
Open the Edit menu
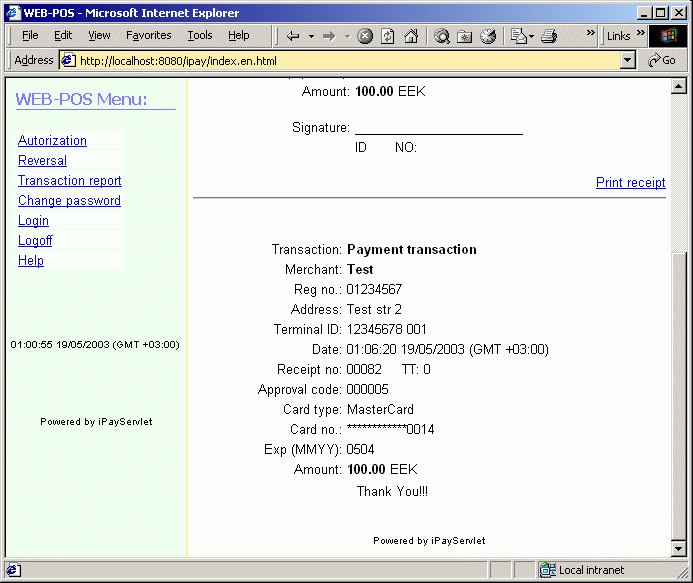63,35
